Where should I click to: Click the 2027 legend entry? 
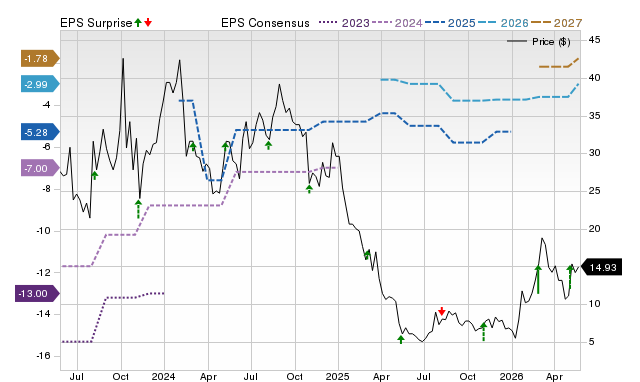click(x=556, y=23)
